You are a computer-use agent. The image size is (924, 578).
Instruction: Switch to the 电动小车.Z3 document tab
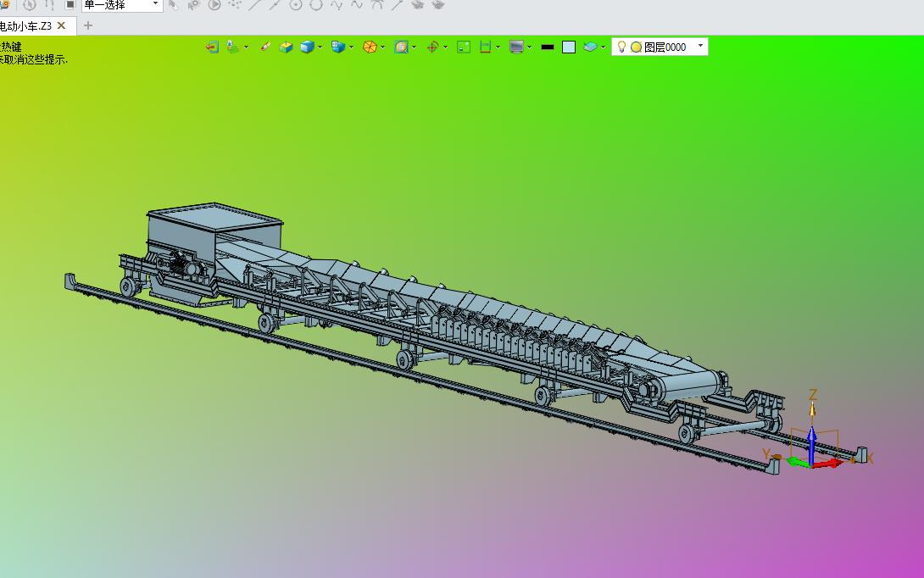click(x=26, y=26)
